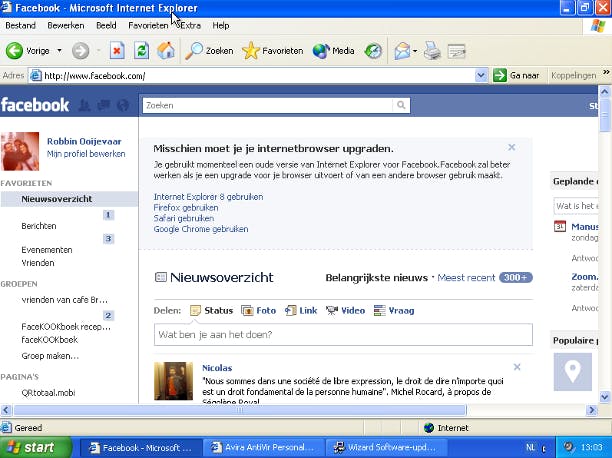Open the Extra menu
The image size is (612, 458).
click(190, 25)
